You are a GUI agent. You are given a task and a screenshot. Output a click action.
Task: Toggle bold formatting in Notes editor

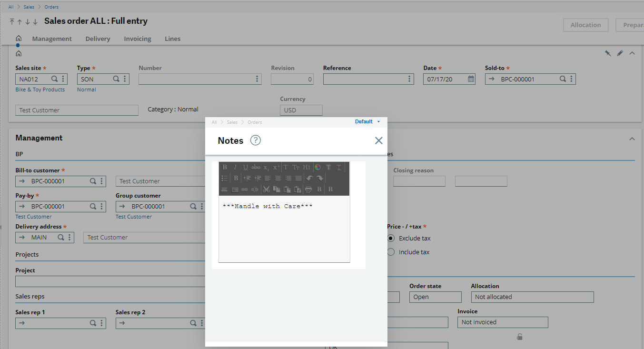(x=225, y=167)
